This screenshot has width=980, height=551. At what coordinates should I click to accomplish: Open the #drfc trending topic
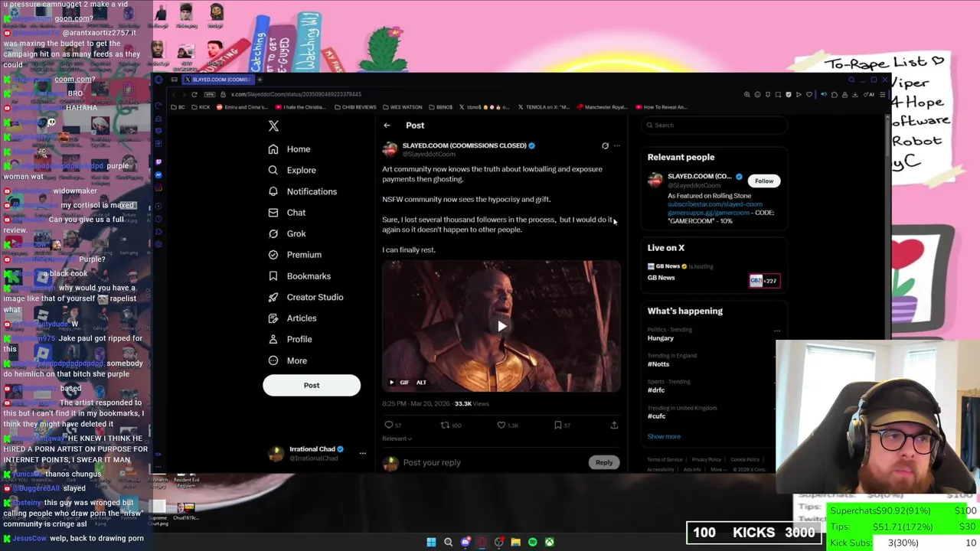click(x=656, y=390)
